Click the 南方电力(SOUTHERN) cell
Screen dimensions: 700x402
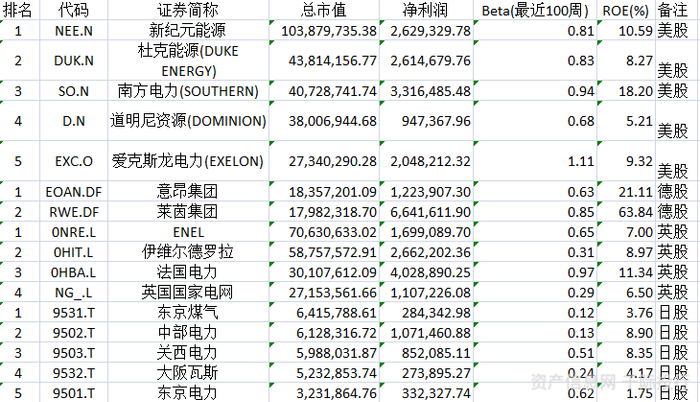[x=188, y=91]
